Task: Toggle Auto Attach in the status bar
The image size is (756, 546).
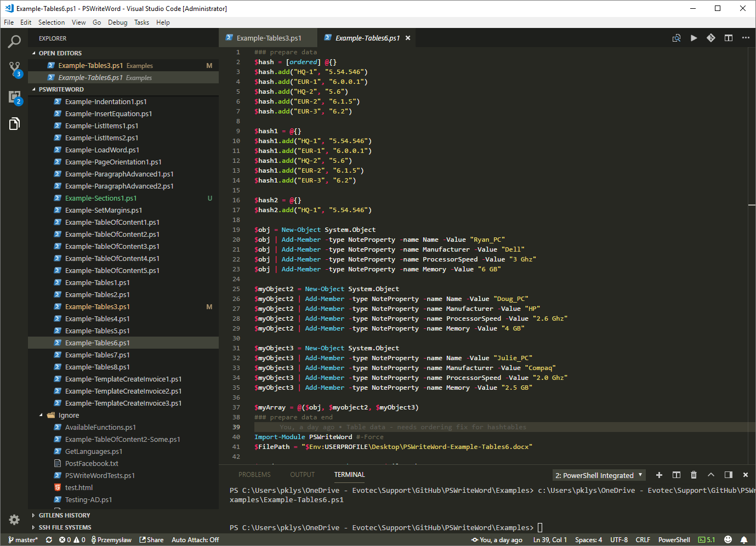Action: point(195,539)
